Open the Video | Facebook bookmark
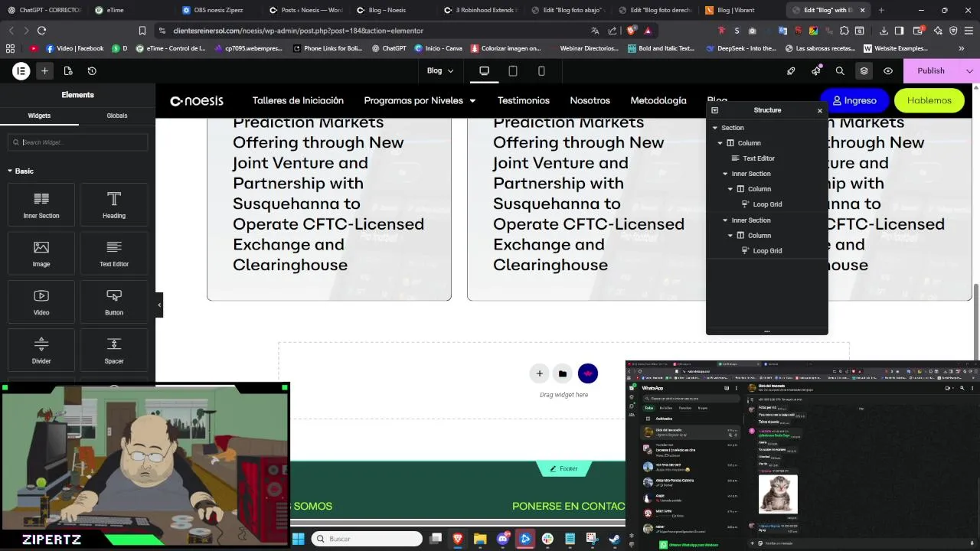The height and width of the screenshot is (551, 980). 74,48
